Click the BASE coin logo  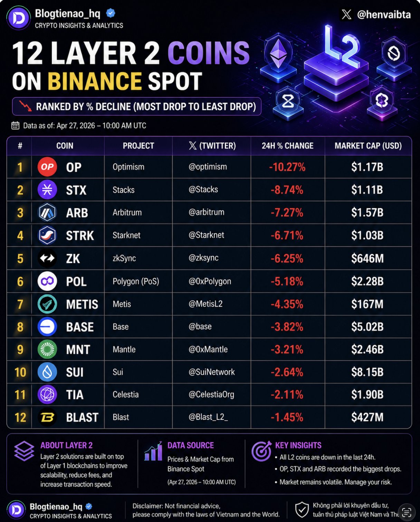pos(47,327)
